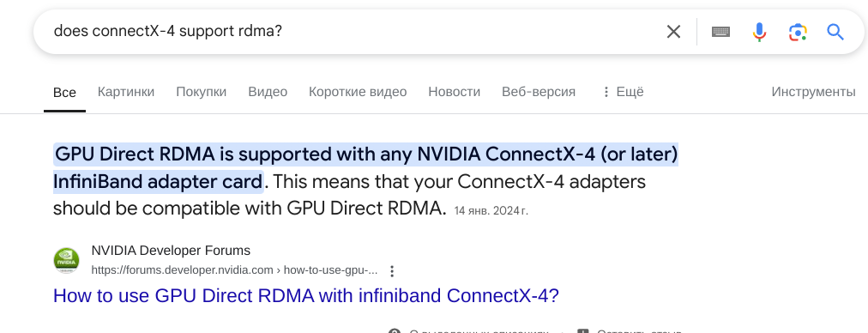Focus the search field containing connectX-4 query
This screenshot has height=333, width=868.
354,32
